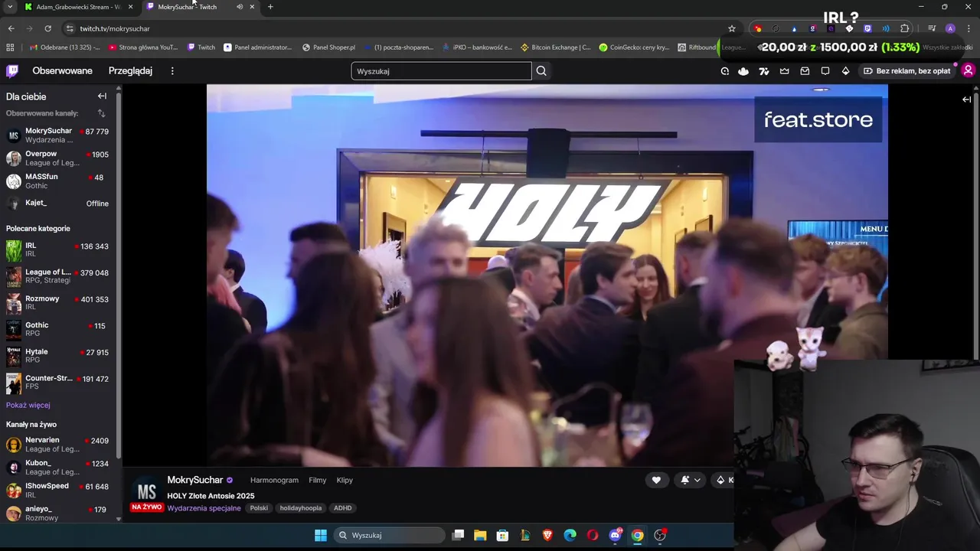Click the Bez reklam, bez opłat button
Screen dimensions: 980x551
907,71
